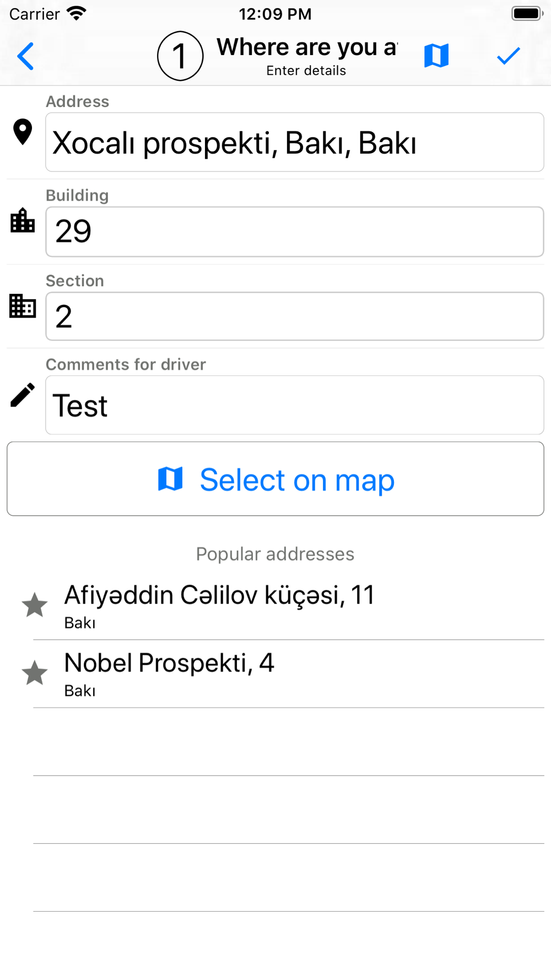551x980 pixels.
Task: Confirm with the blue checkmark icon
Action: click(508, 56)
